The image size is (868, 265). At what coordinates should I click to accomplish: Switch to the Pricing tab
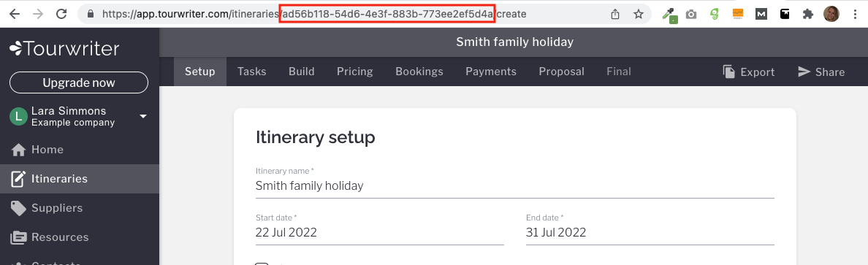355,72
